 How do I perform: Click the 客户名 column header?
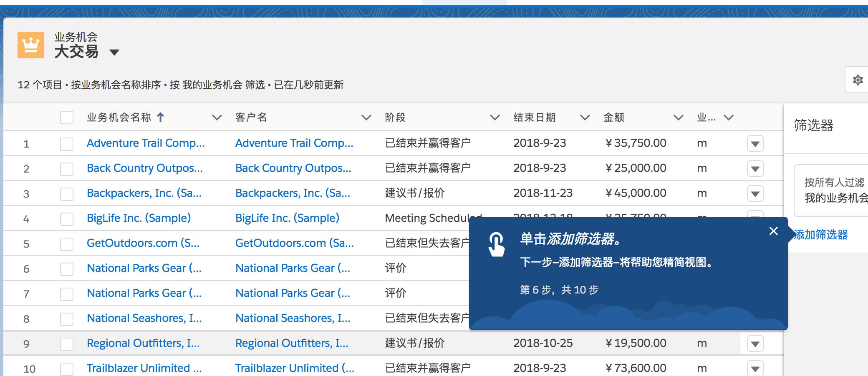pos(251,118)
